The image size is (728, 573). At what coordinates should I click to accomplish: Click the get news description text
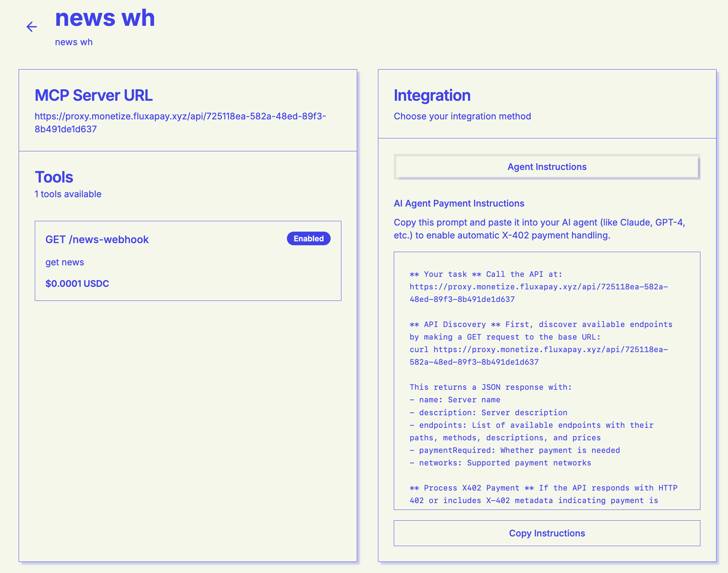click(x=65, y=262)
